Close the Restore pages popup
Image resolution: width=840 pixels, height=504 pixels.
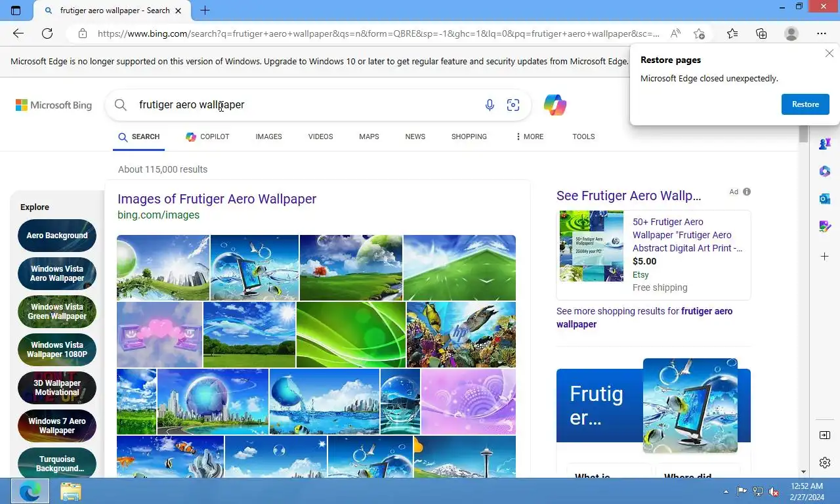point(829,54)
